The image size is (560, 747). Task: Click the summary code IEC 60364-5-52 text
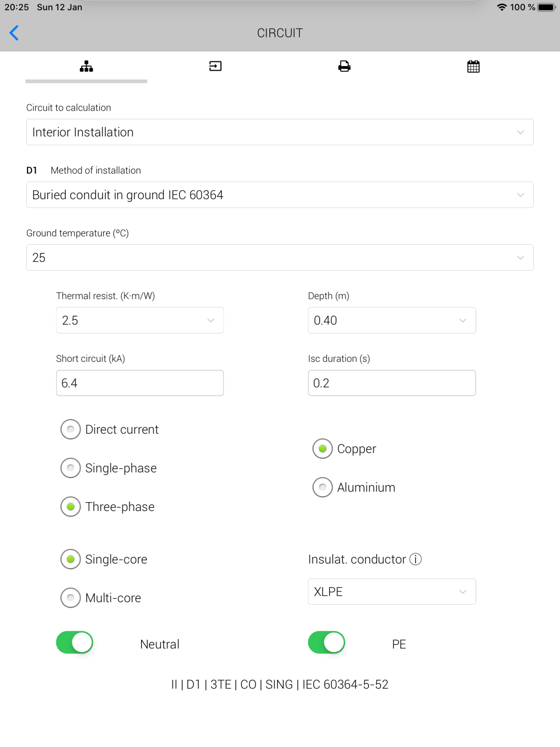345,685
